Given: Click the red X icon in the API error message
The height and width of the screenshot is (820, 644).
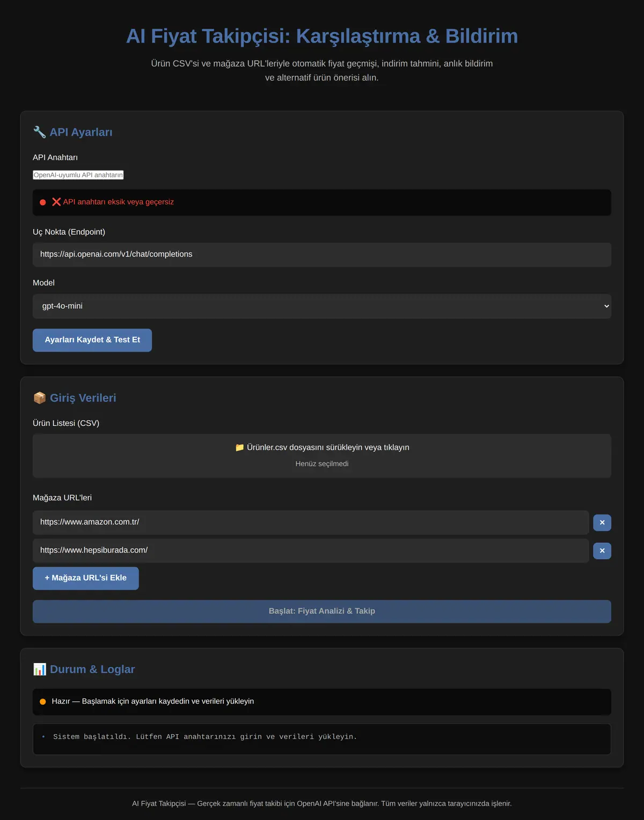Looking at the screenshot, I should tap(56, 202).
